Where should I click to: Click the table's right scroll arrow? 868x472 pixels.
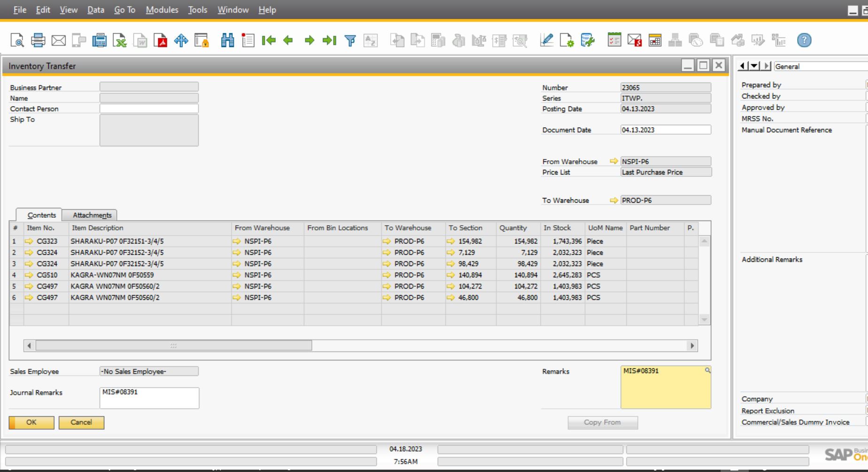click(692, 346)
